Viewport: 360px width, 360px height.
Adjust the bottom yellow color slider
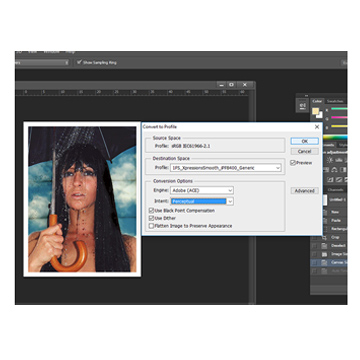point(339,126)
